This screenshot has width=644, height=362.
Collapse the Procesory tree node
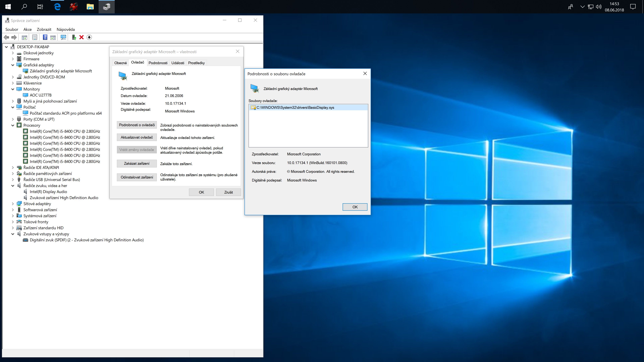pyautogui.click(x=13, y=125)
